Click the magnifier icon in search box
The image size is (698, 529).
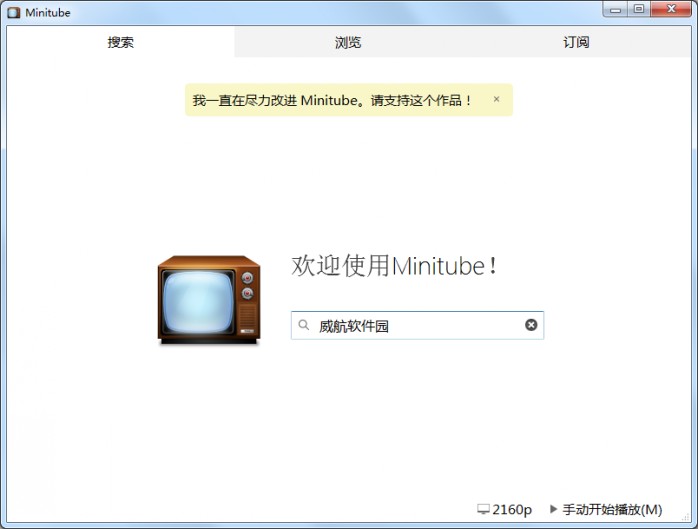(304, 325)
